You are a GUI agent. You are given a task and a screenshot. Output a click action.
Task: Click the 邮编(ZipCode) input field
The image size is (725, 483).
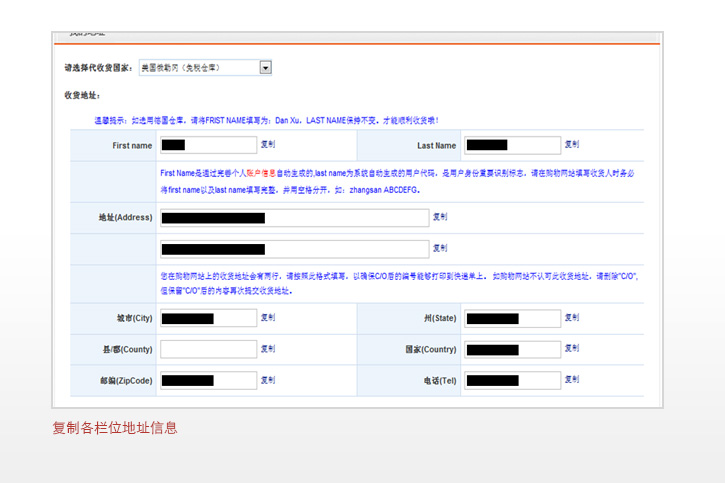point(208,380)
